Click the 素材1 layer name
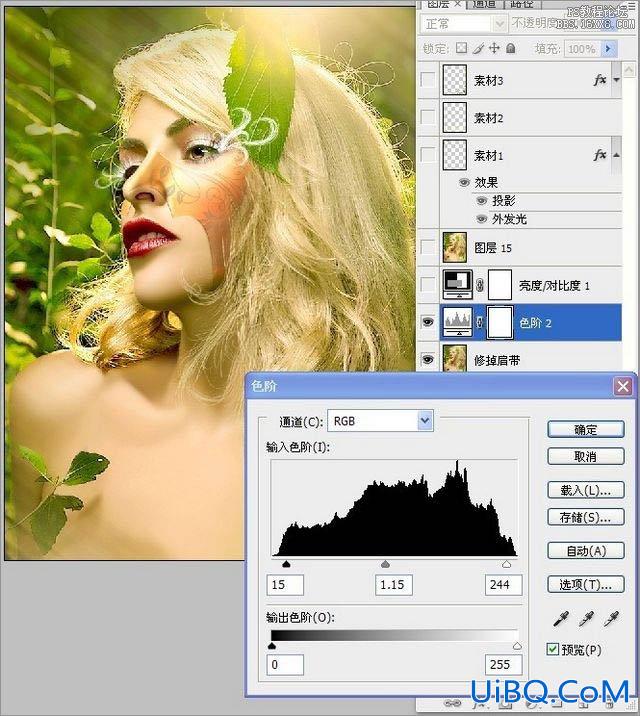 (488, 155)
